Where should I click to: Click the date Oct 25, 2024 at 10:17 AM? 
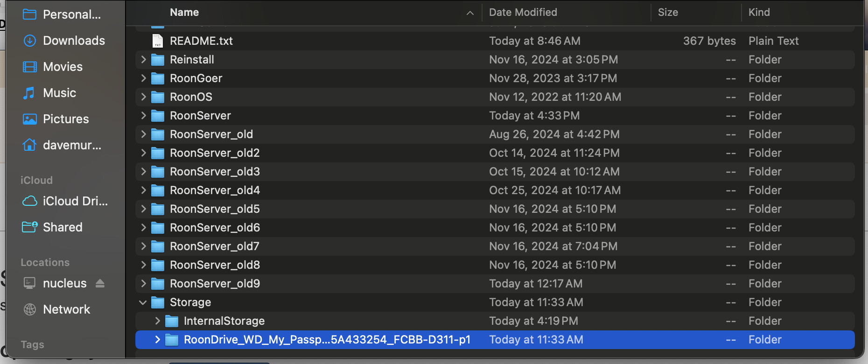coord(555,190)
